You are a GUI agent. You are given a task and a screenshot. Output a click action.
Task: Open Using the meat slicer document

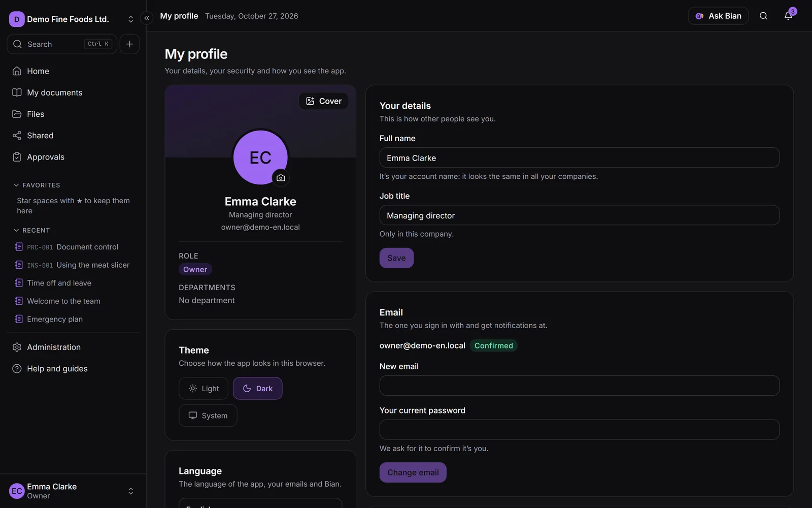point(73,265)
